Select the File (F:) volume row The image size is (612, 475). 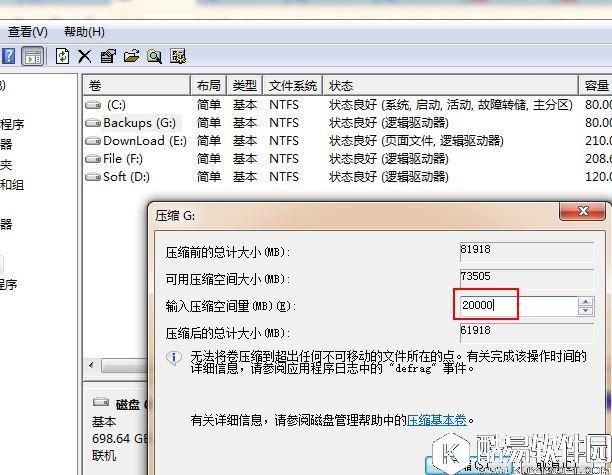pyautogui.click(x=347, y=159)
